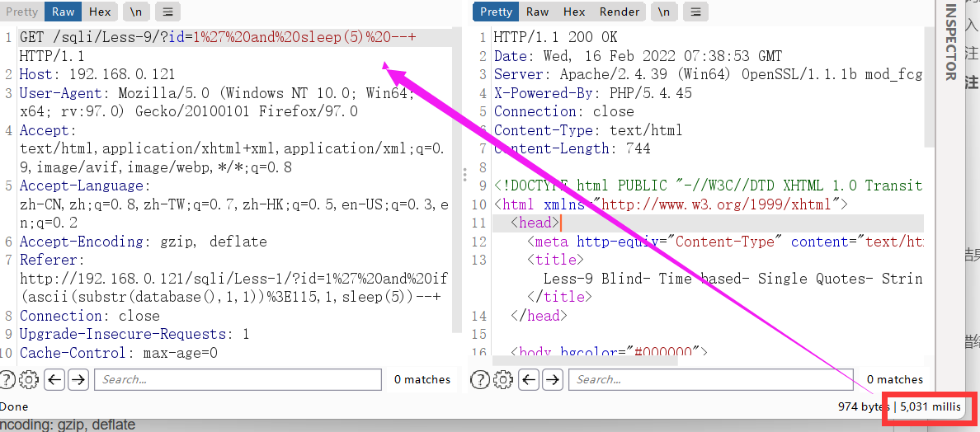Go to next request search match

(78, 379)
